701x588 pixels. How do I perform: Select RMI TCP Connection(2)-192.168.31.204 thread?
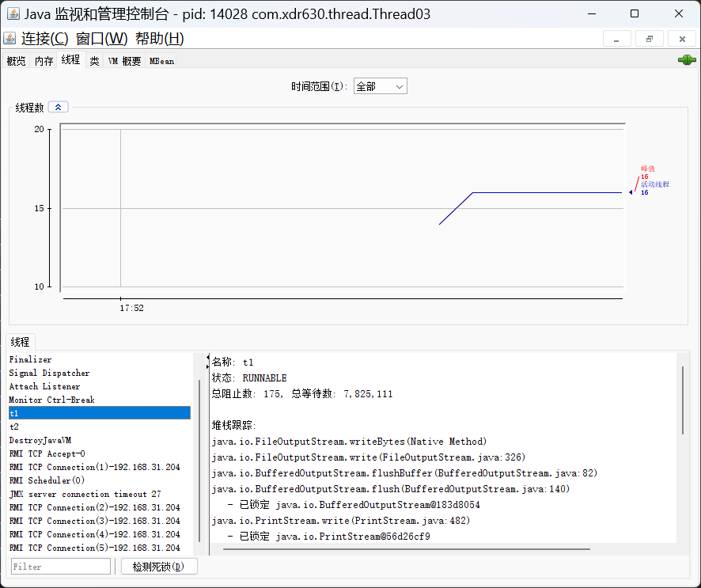[100, 507]
